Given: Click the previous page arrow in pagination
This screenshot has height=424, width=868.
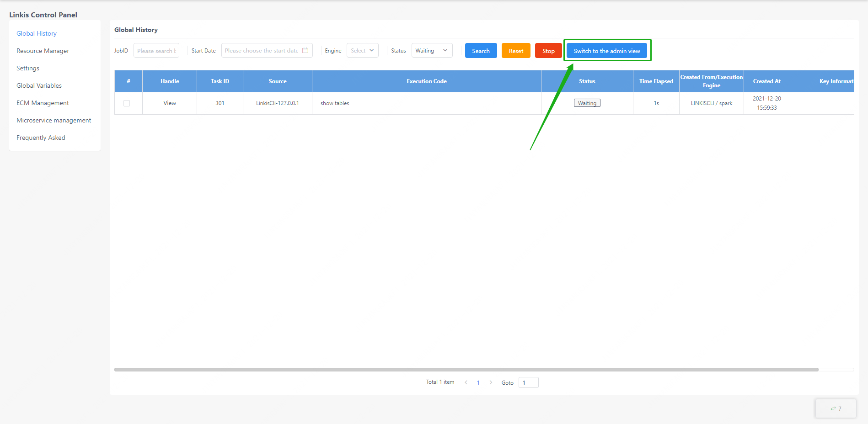Looking at the screenshot, I should (x=466, y=382).
